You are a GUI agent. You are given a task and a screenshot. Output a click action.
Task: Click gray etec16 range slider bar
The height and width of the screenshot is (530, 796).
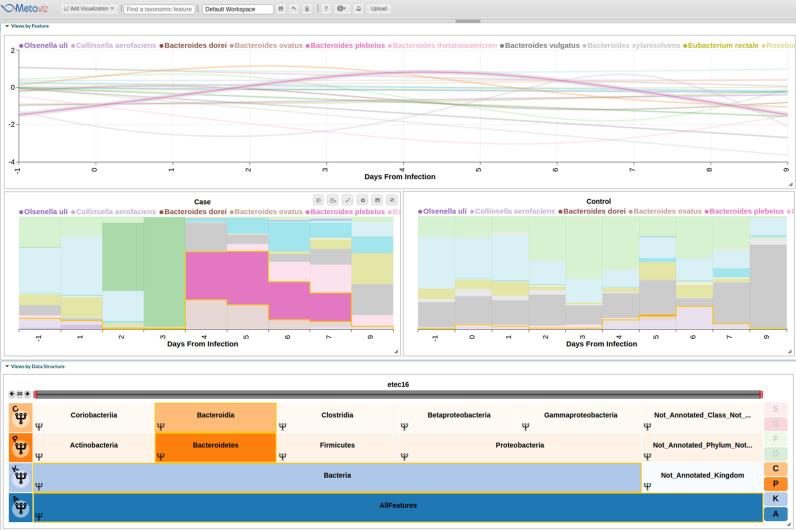point(398,394)
